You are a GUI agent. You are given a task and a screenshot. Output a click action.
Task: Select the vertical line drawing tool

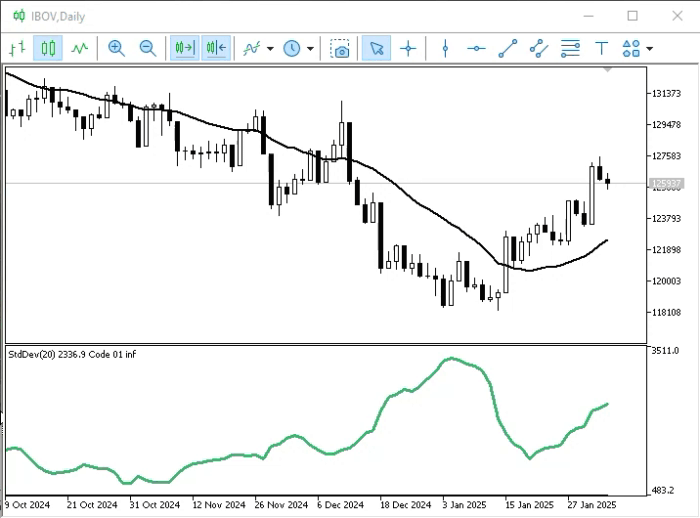pos(445,48)
